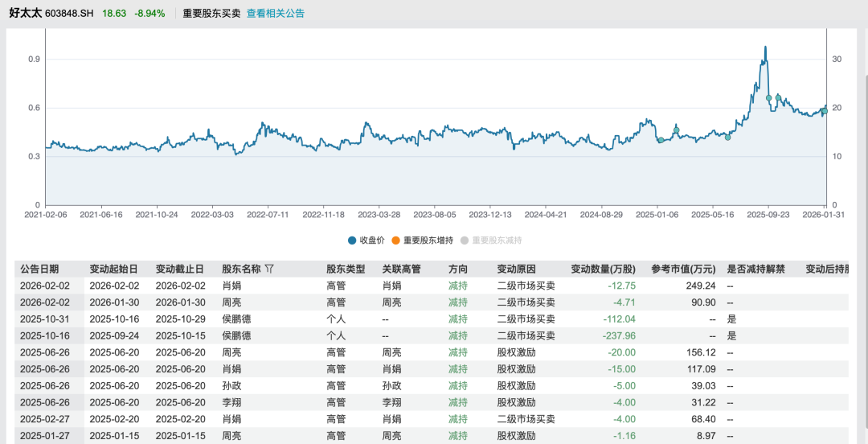The height and width of the screenshot is (444, 868).
Task: Sort by 变动数量(万股) column header
Action: [603, 269]
